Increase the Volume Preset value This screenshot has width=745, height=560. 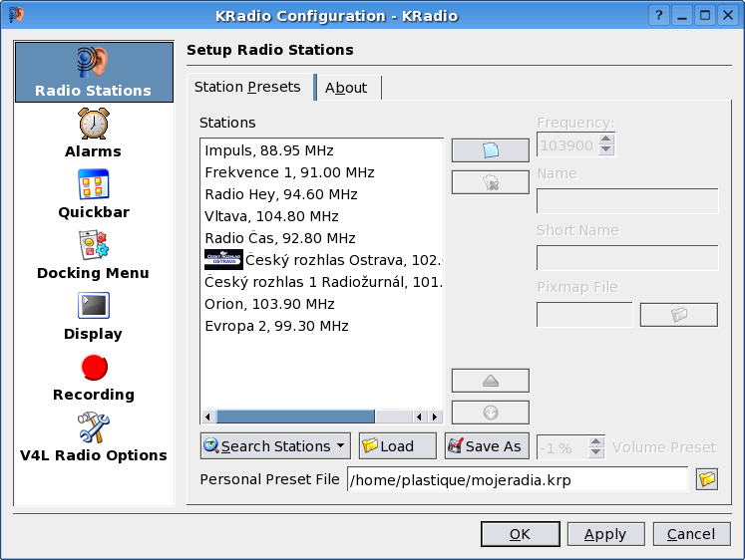(x=596, y=441)
